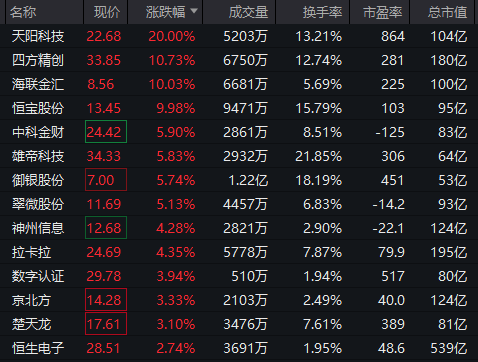Sort by the 涨跌幅 dropdown arrow

[194, 11]
